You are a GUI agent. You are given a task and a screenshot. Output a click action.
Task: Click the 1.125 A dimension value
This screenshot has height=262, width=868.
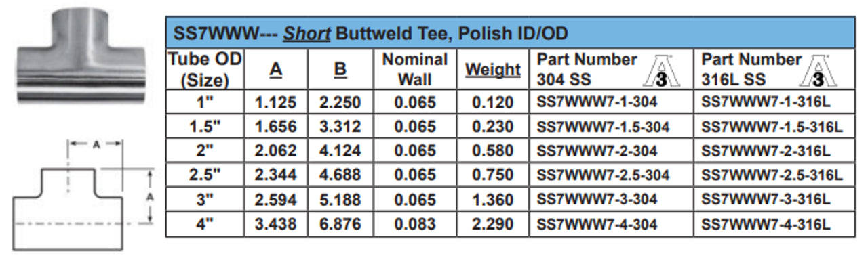275,103
